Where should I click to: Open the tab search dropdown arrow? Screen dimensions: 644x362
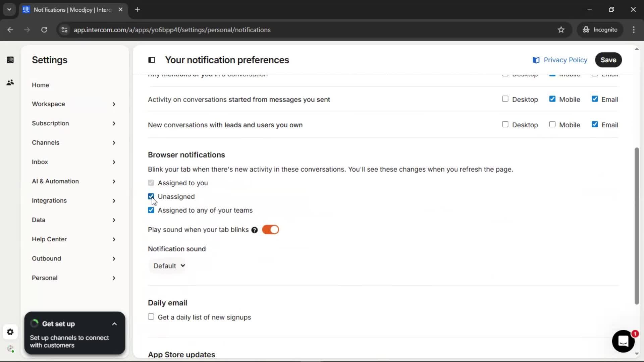(9, 10)
